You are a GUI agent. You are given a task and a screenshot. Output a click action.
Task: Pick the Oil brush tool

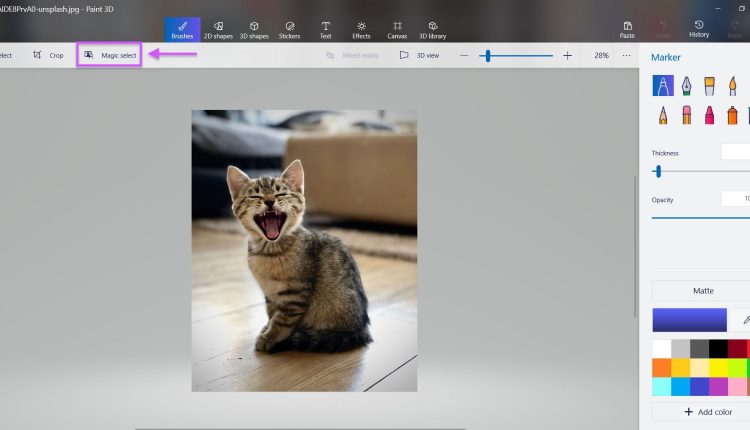point(710,86)
